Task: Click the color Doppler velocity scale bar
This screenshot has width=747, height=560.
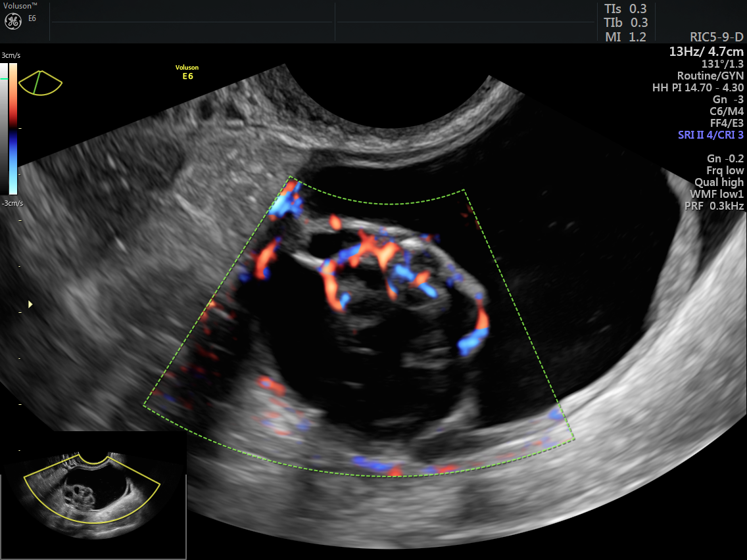Action: coord(12,128)
